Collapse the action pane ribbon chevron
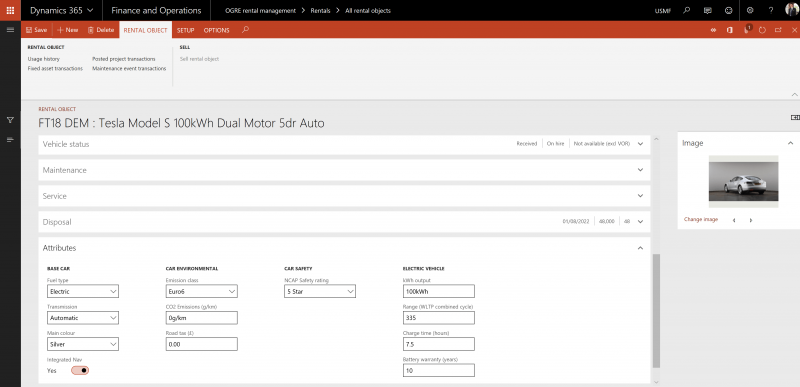Image resolution: width=800 pixels, height=387 pixels. 794,95
